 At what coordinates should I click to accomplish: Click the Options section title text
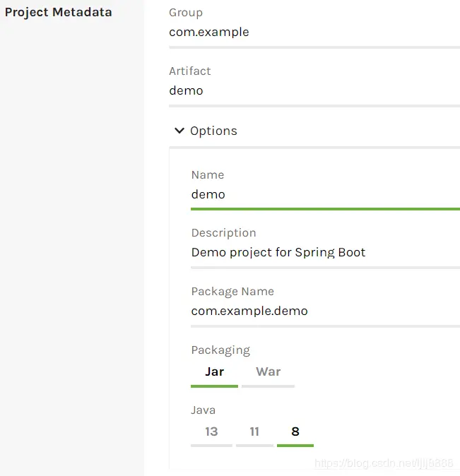213,131
